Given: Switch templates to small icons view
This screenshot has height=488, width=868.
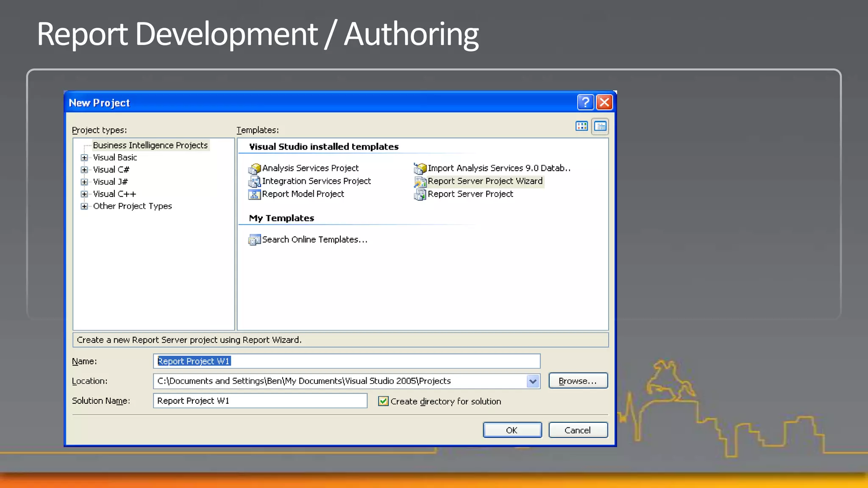Looking at the screenshot, I should click(600, 126).
